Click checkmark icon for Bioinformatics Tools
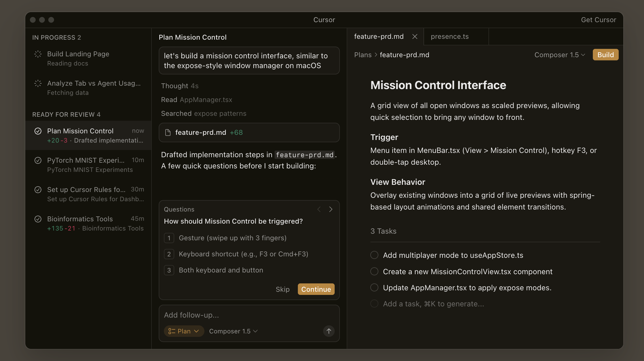 (x=38, y=219)
